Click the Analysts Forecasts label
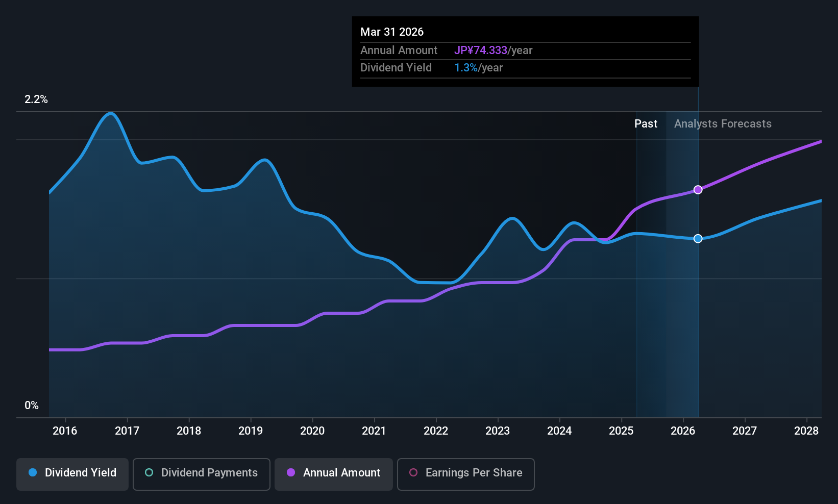 pos(723,124)
